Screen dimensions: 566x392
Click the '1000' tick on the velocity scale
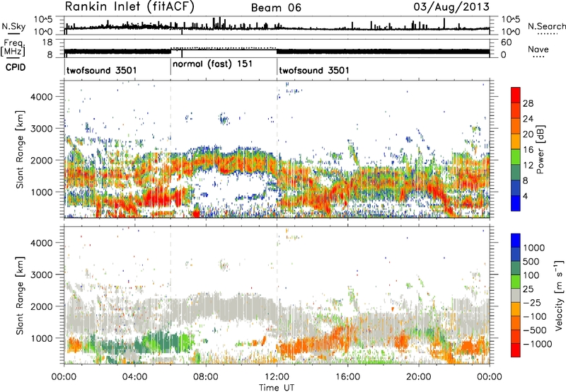pyautogui.click(x=534, y=248)
